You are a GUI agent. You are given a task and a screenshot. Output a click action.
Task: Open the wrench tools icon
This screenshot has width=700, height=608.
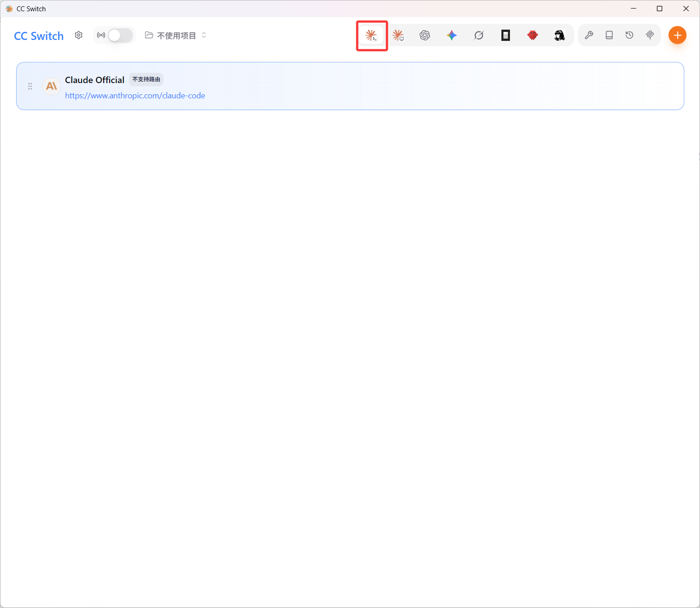tap(589, 35)
